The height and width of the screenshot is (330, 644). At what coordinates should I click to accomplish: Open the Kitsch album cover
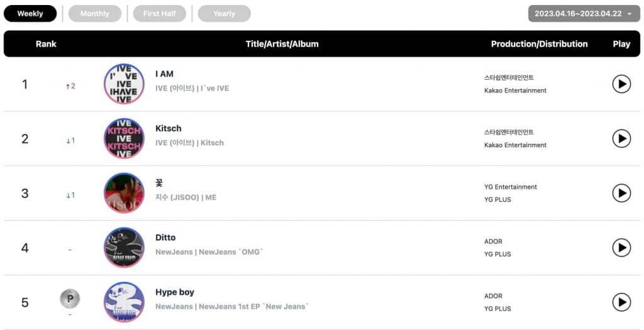124,138
